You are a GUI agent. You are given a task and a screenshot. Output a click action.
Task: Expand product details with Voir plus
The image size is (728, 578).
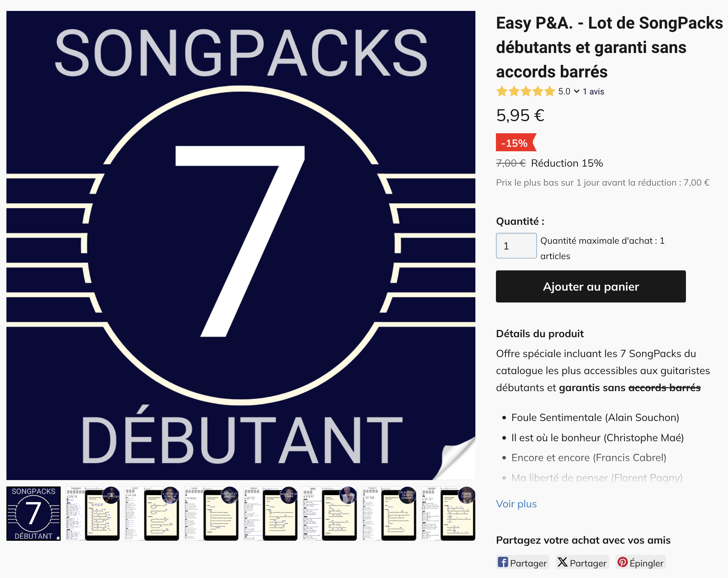tap(516, 504)
